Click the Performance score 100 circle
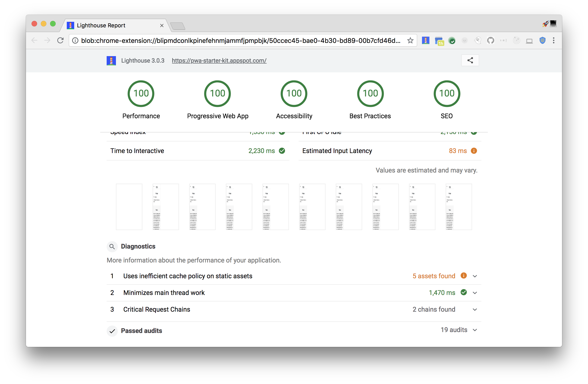Viewport: 588px width, 384px height. click(141, 93)
